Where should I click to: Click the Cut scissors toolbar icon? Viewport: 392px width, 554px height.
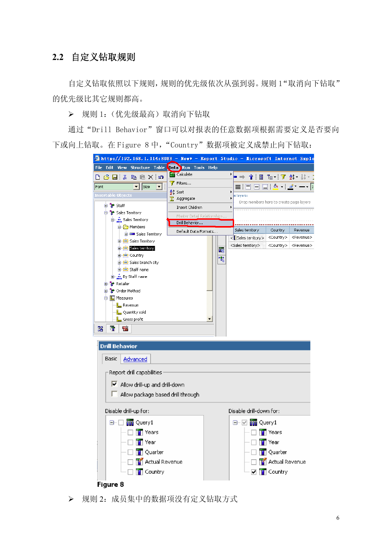point(125,177)
